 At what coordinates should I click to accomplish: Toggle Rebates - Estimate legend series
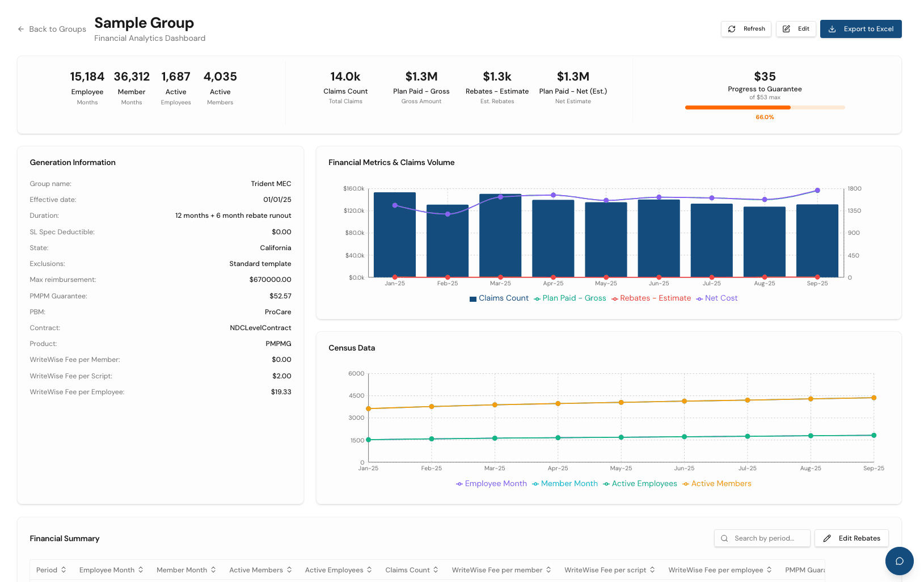(651, 298)
